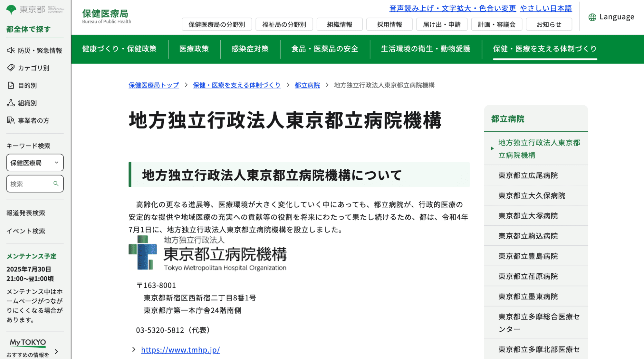The image size is (644, 359).
Task: Click the globe Language icon
Action: tap(592, 17)
